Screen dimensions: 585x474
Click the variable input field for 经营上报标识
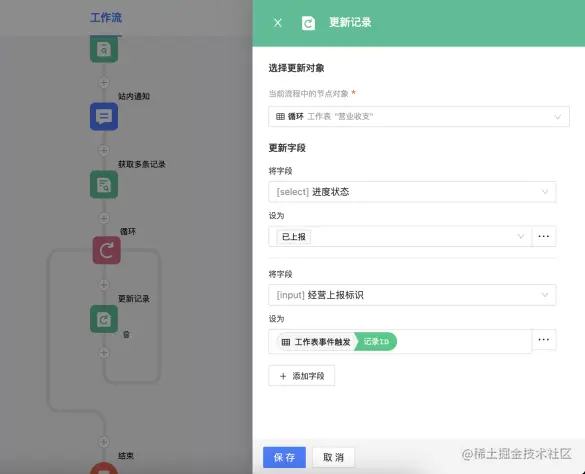400,342
